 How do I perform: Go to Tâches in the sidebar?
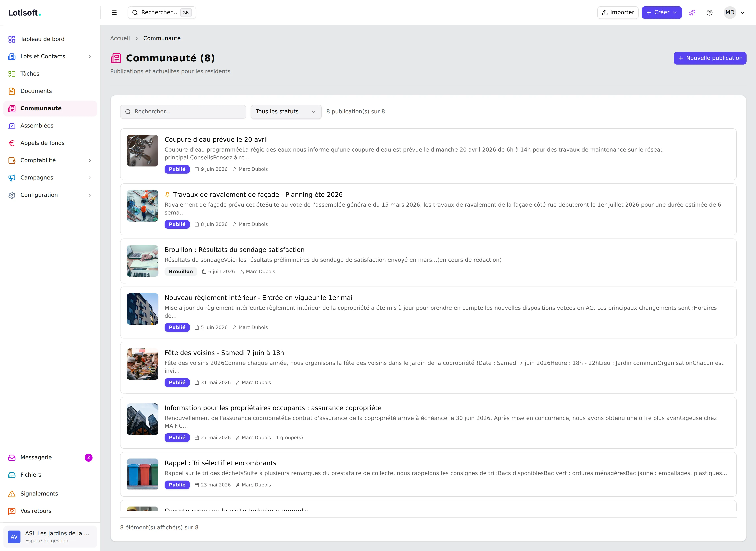pyautogui.click(x=50, y=74)
